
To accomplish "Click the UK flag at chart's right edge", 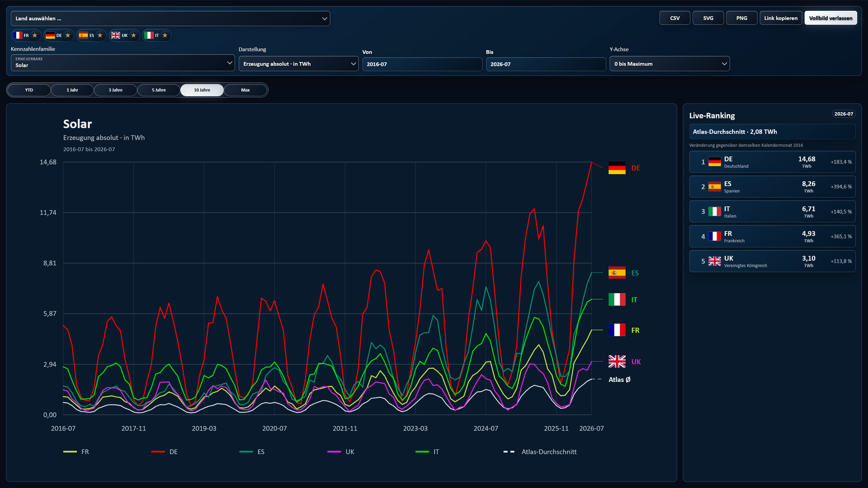I will (x=617, y=361).
